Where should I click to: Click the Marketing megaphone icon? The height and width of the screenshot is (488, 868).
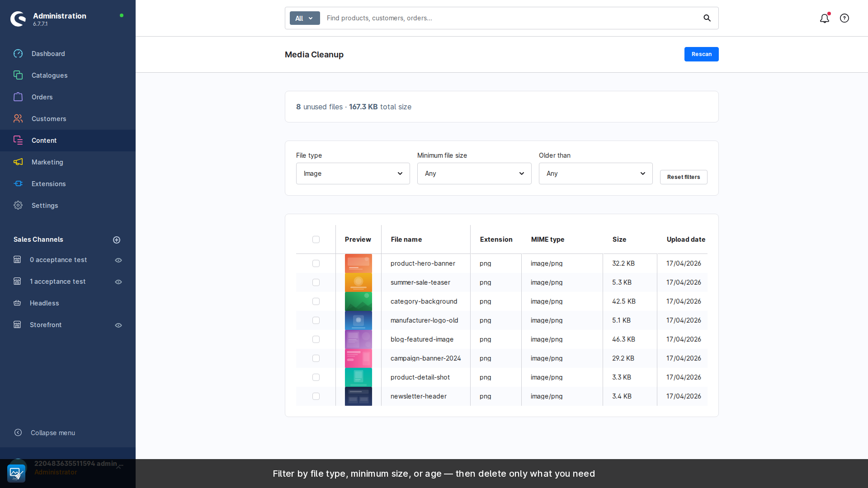pos(18,162)
